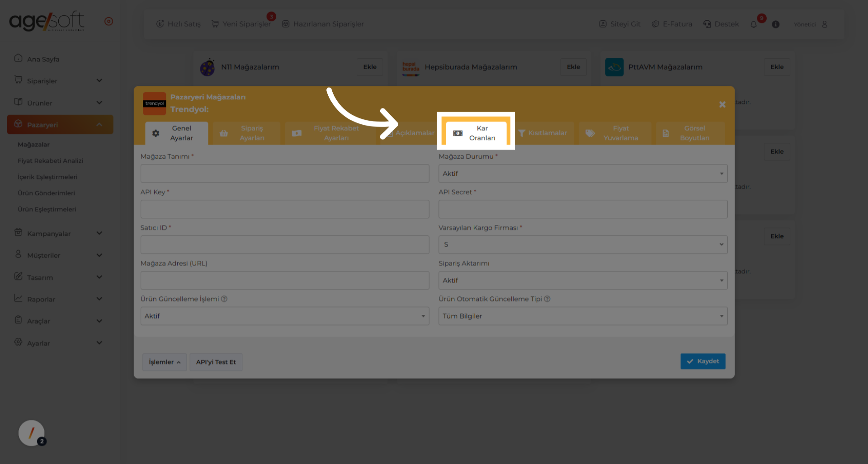Click the N11 store logo icon

click(x=208, y=67)
